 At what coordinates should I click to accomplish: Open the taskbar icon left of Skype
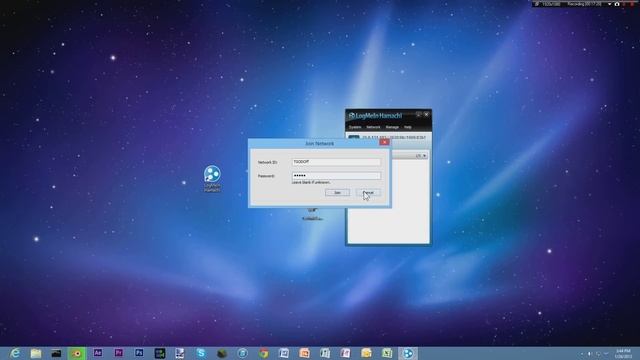point(180,353)
